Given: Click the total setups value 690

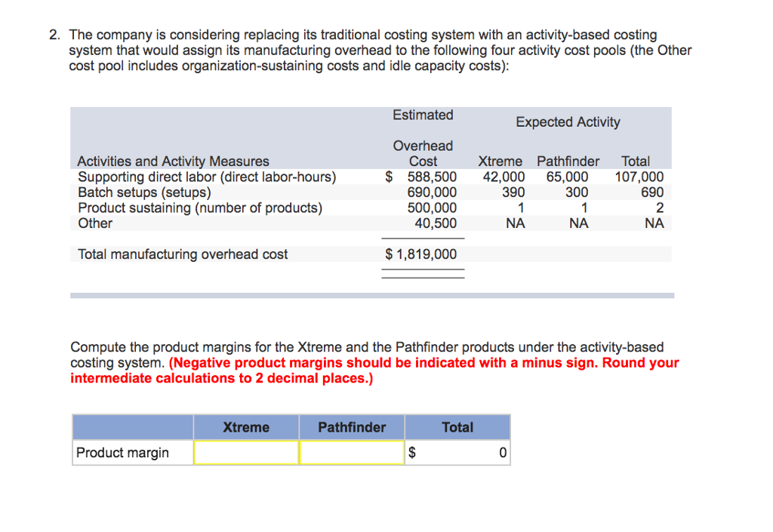Looking at the screenshot, I should click(x=652, y=192).
